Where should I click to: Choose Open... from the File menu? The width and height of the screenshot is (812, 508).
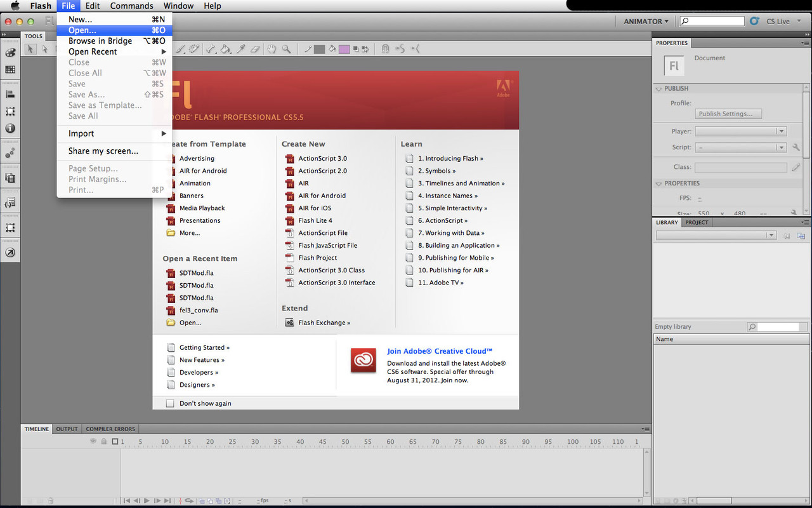pyautogui.click(x=82, y=30)
